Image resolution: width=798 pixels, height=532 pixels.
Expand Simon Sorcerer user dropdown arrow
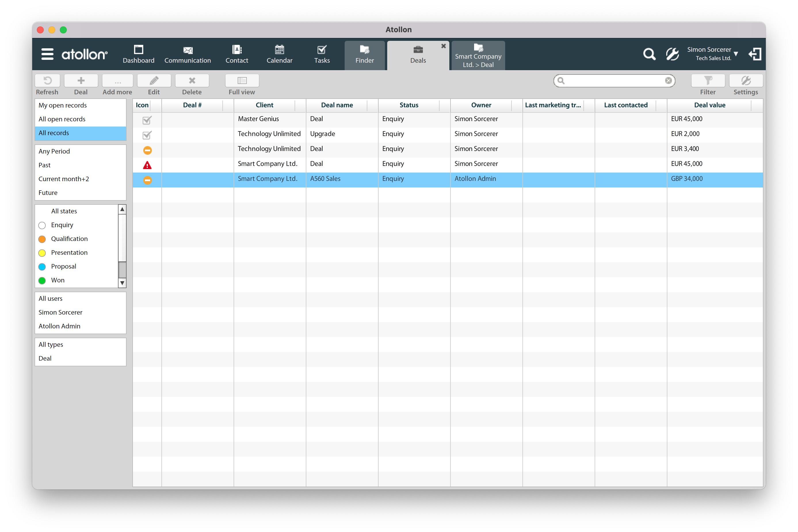pos(736,54)
